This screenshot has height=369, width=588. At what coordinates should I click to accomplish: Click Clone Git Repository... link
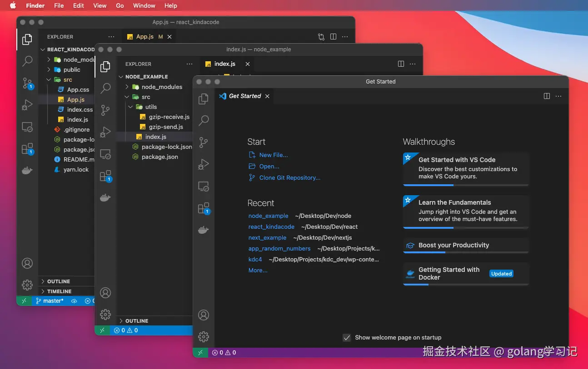[290, 177]
